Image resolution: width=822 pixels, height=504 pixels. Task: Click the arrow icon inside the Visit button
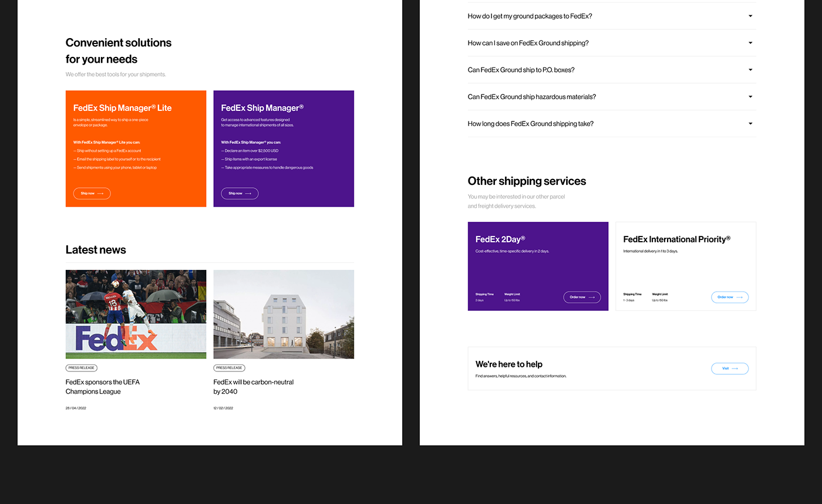pos(735,368)
